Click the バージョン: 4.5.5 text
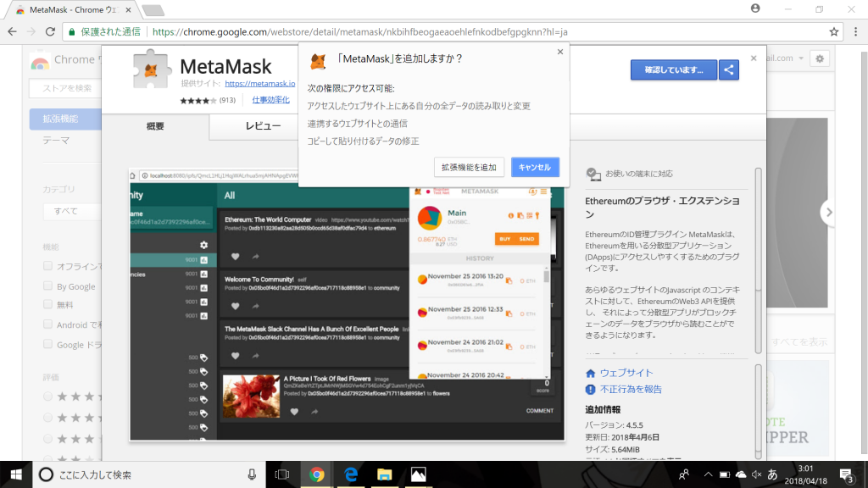Image resolution: width=868 pixels, height=488 pixels. click(x=614, y=425)
